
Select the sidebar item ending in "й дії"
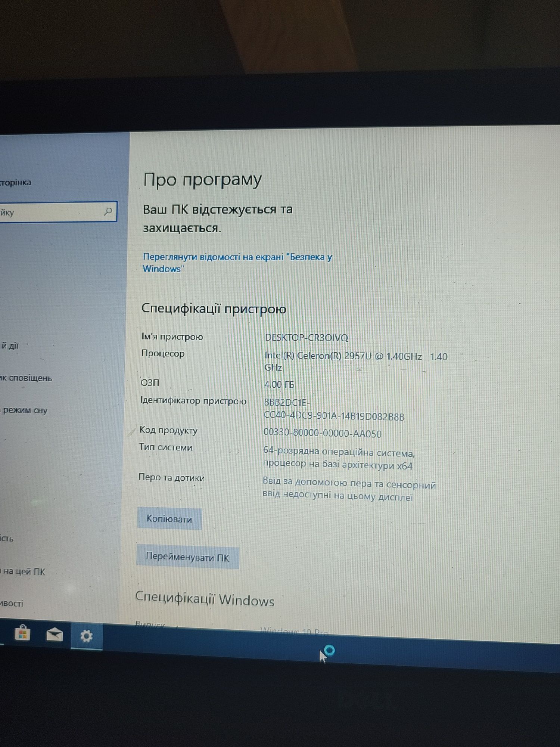click(x=10, y=346)
